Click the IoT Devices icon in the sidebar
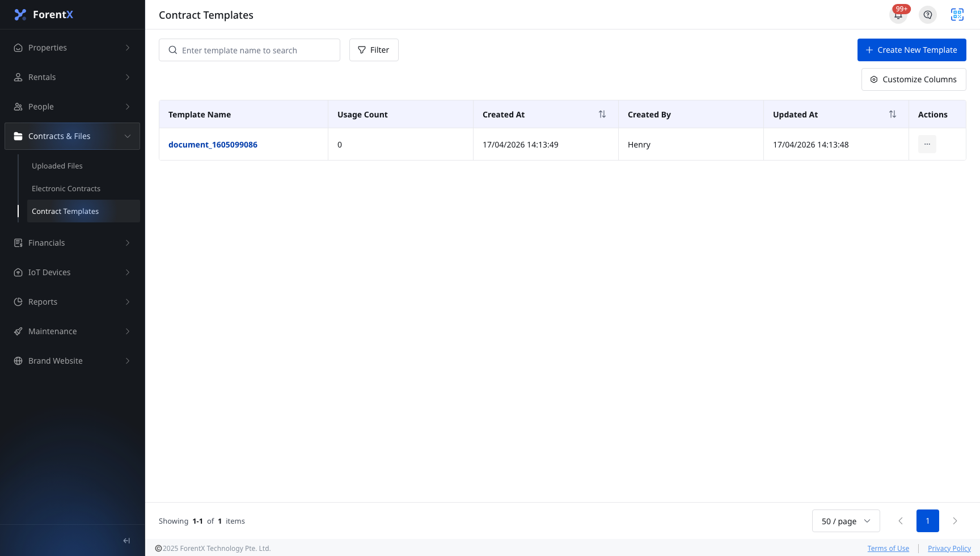Viewport: 980px width, 556px height. [18, 272]
